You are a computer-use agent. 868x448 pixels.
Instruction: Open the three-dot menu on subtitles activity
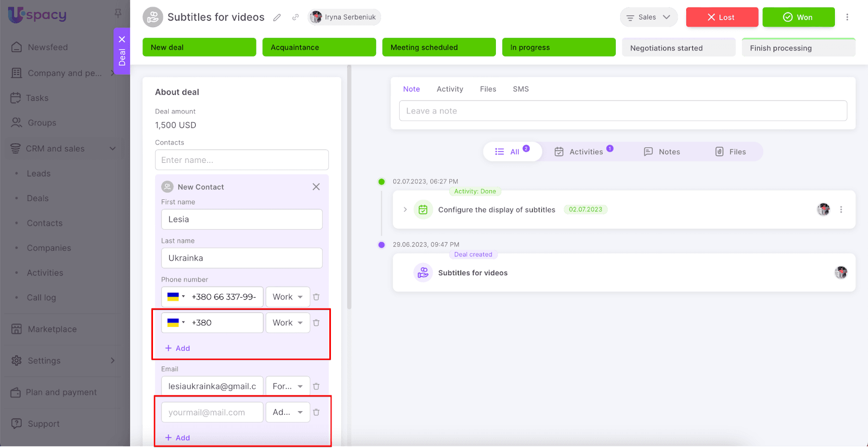[x=841, y=210]
